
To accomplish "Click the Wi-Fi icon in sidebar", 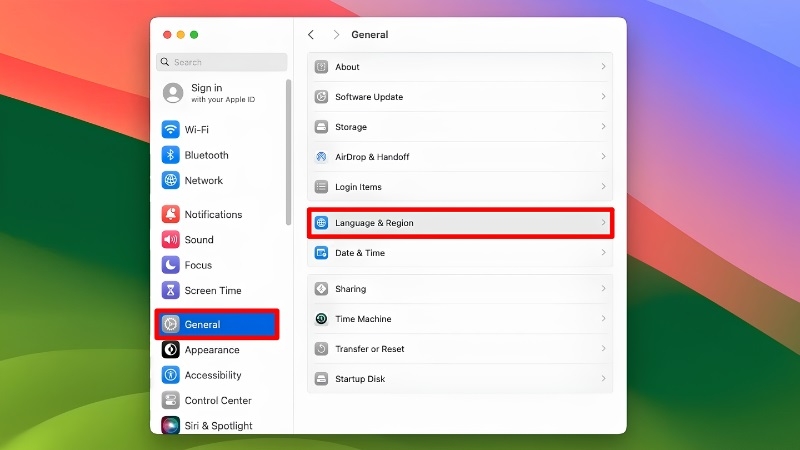I will pos(170,129).
